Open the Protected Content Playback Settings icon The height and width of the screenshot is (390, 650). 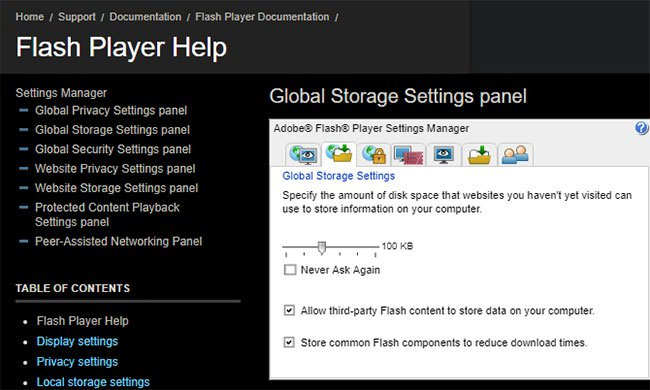409,155
